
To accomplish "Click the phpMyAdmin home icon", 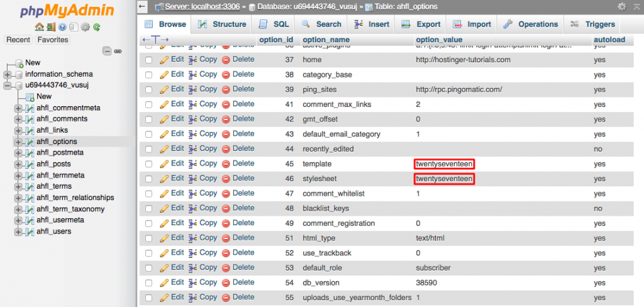I will point(39,27).
